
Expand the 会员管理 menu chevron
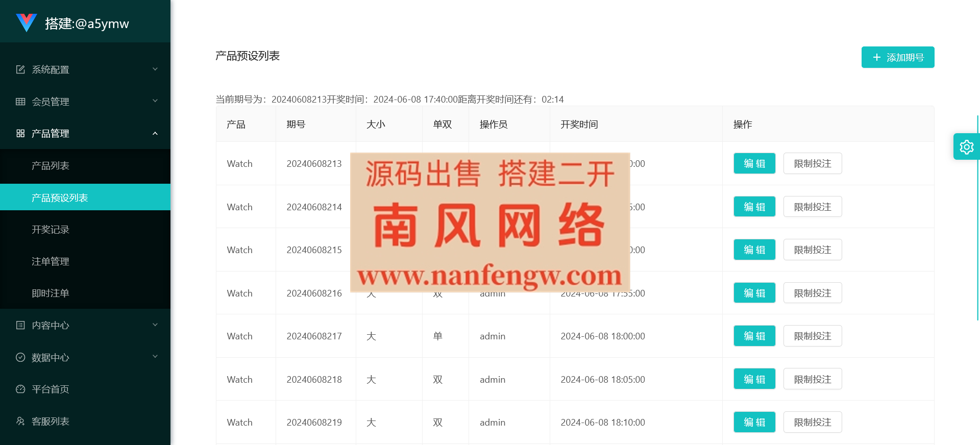pos(155,101)
